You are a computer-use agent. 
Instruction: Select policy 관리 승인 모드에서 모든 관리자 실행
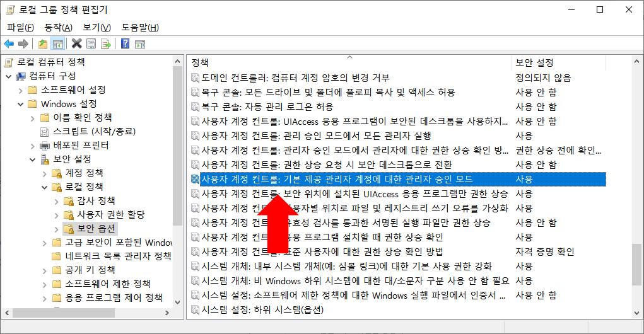(x=316, y=136)
